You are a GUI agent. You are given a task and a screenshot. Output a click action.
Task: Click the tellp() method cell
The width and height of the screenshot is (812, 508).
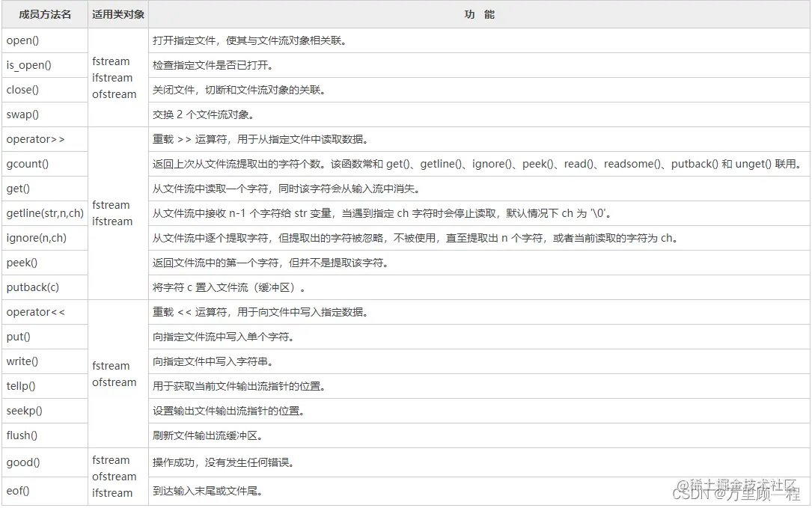pos(45,386)
